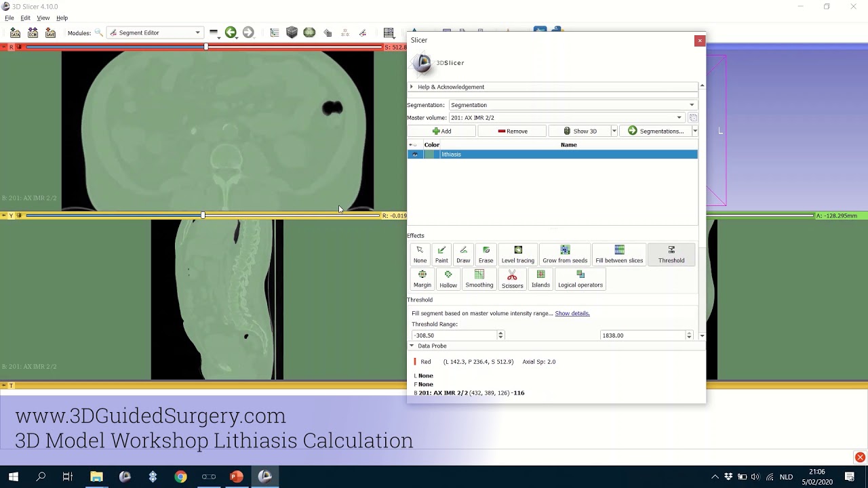Click the lower threshold -308.50 field
Viewport: 868px width, 488px height.
coord(455,335)
